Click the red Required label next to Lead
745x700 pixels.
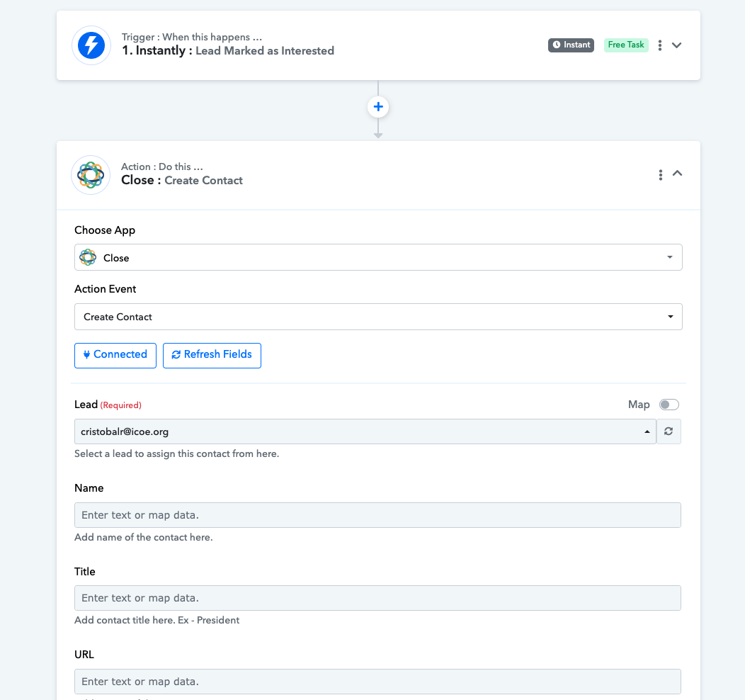120,405
